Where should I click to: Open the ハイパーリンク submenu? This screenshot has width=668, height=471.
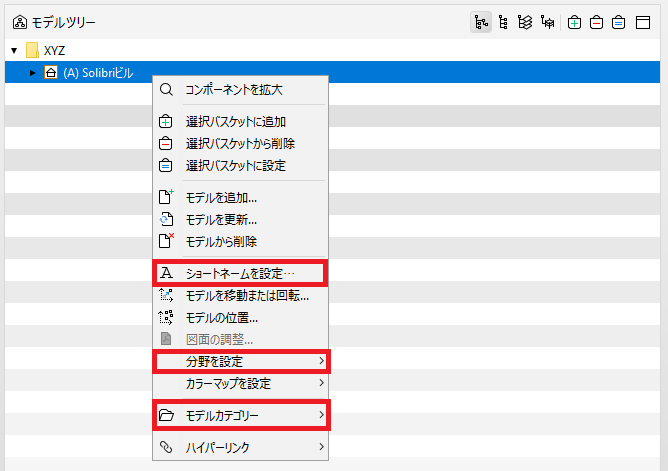(241, 447)
